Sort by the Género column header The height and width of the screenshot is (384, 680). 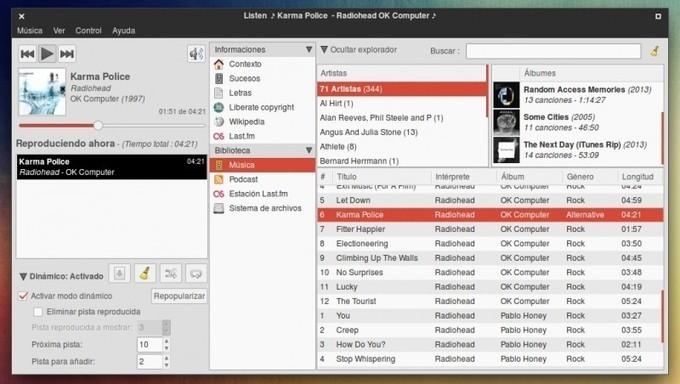coord(590,177)
